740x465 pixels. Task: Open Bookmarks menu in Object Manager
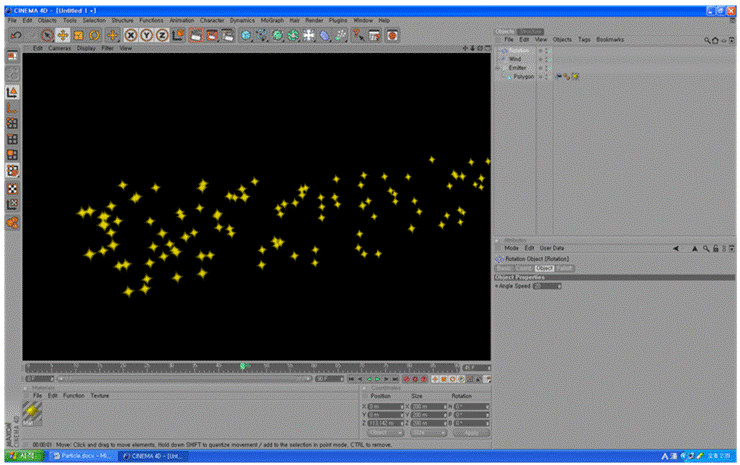pyautogui.click(x=610, y=40)
